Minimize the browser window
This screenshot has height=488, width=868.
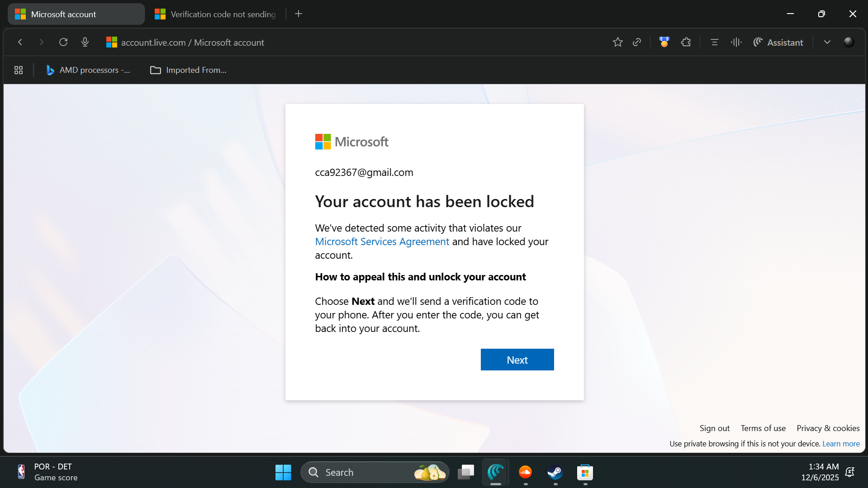790,14
